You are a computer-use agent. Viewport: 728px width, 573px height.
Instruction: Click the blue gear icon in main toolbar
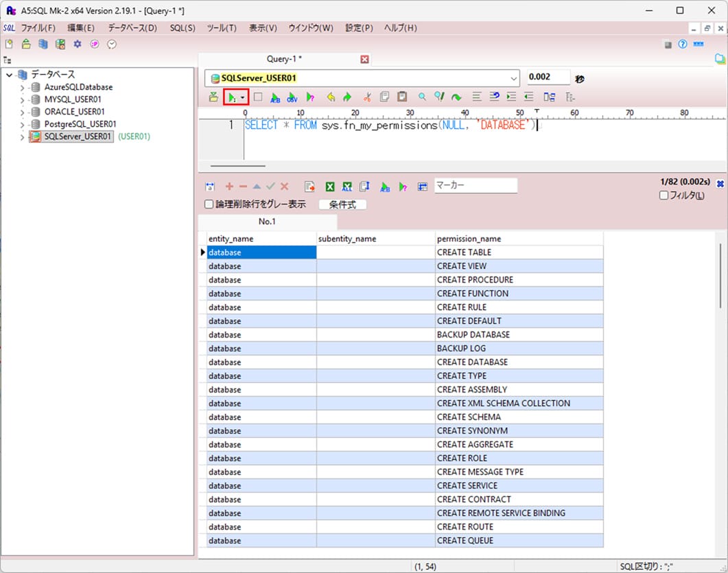[78, 44]
